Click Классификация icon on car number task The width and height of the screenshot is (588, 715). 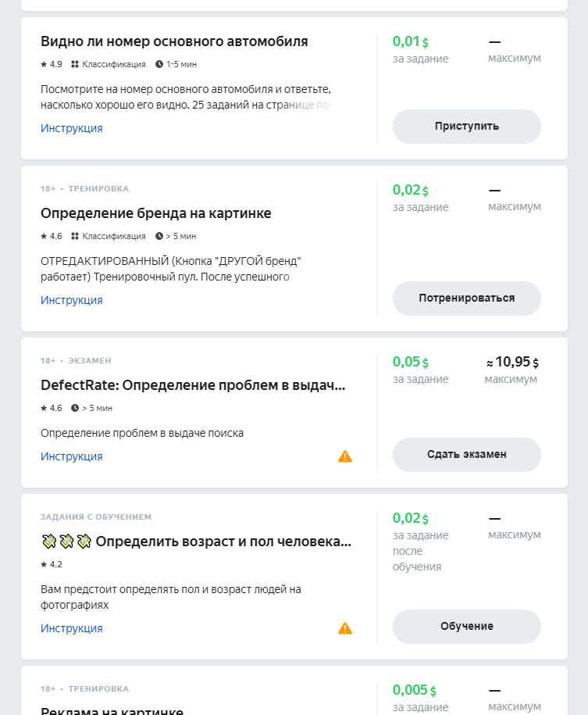tap(75, 64)
